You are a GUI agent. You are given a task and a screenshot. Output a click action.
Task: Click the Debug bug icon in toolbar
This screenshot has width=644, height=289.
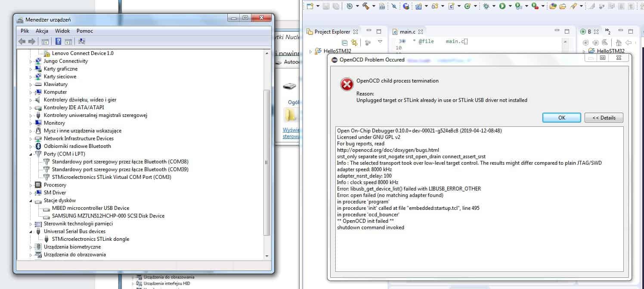click(x=486, y=6)
